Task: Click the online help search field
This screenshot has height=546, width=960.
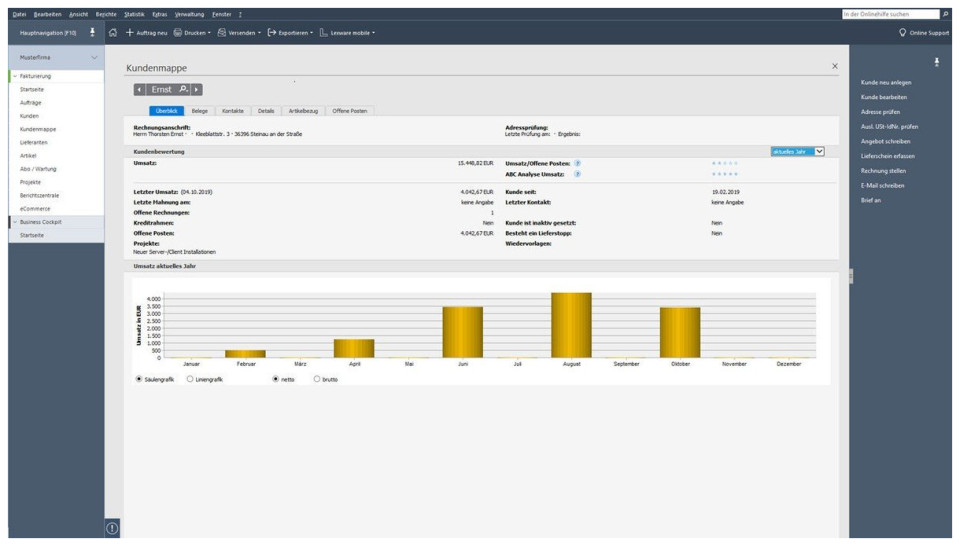Action: pos(890,14)
